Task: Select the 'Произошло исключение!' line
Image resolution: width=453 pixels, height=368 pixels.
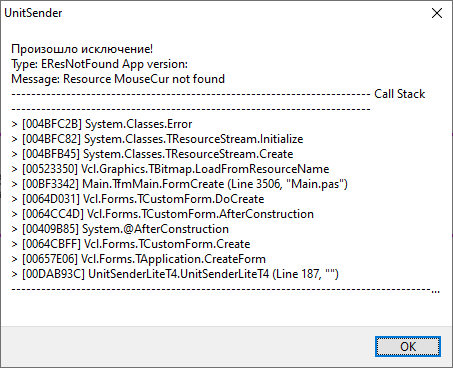Action: click(x=82, y=49)
